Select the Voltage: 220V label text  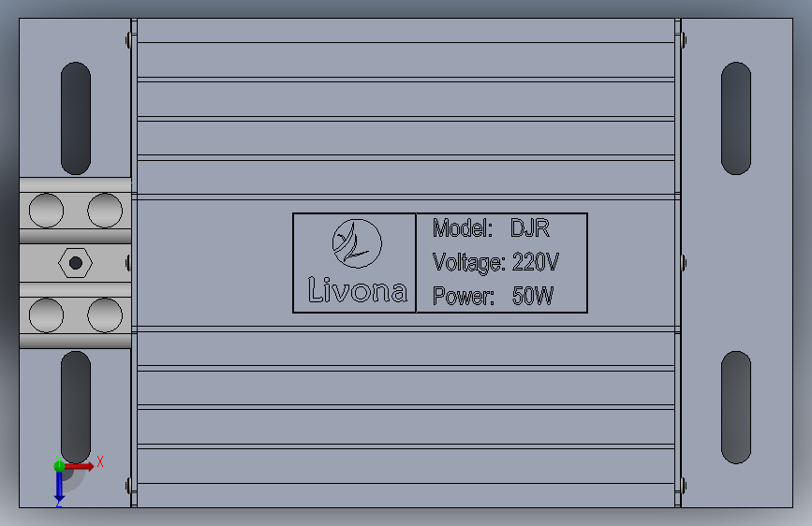point(495,262)
